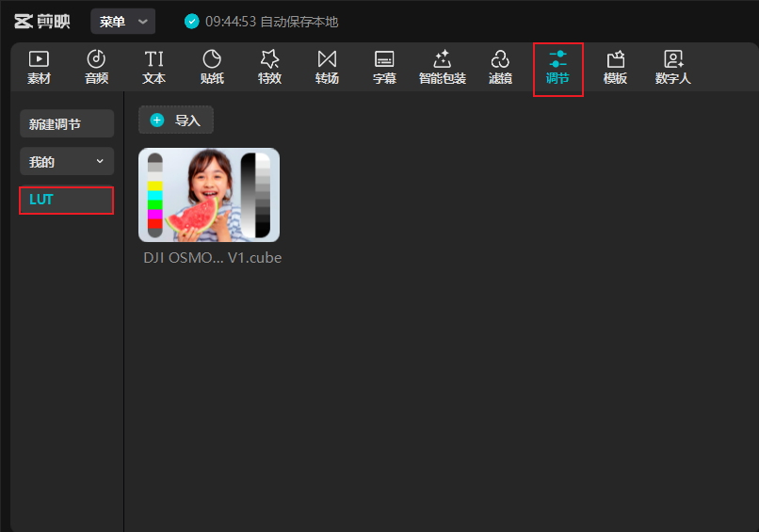759x532 pixels.
Task: Click the 剪映 app logo
Action: click(41, 22)
